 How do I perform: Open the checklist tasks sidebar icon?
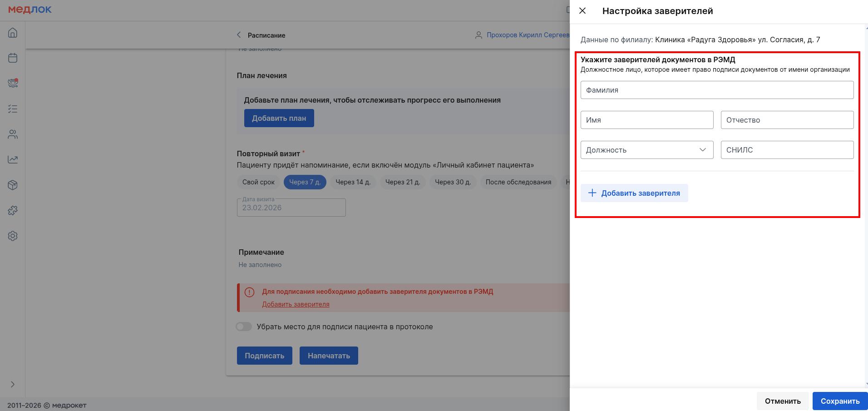click(13, 109)
